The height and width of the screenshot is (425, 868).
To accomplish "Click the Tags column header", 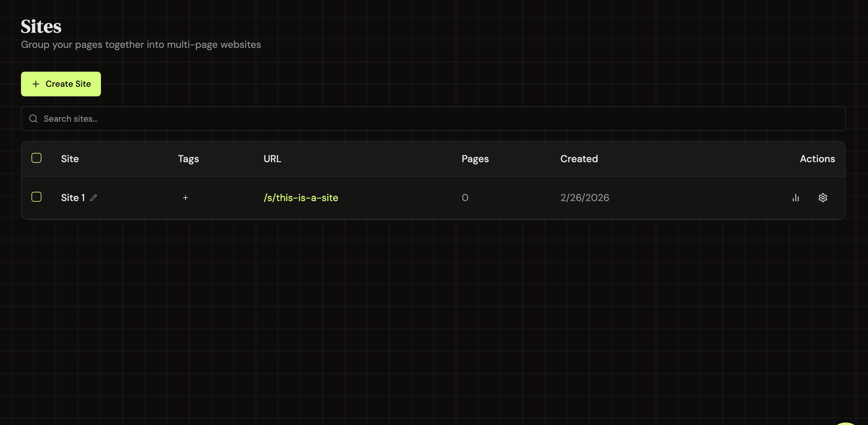I will click(x=188, y=159).
